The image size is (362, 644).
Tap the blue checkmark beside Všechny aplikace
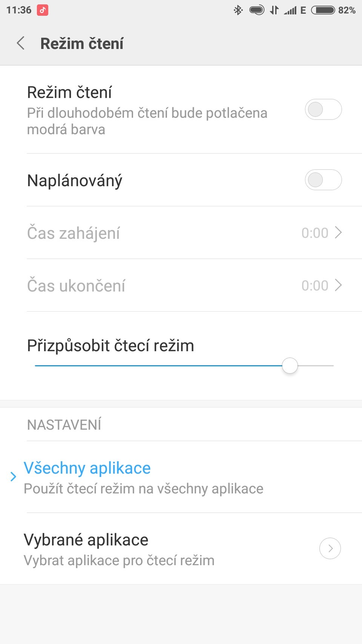tap(13, 477)
